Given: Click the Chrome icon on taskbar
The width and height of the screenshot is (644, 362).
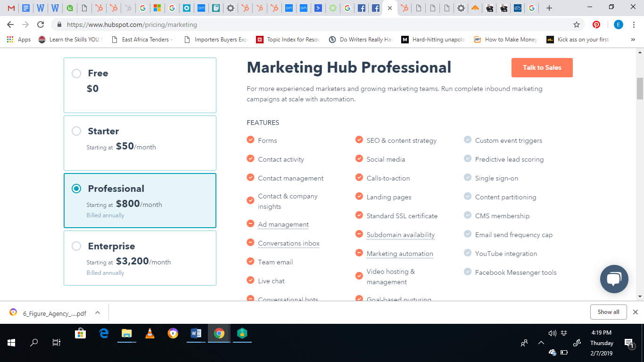Looking at the screenshot, I should tap(219, 334).
